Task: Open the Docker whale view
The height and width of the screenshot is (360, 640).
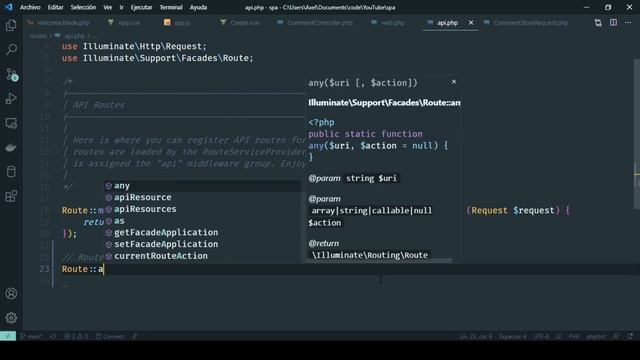Action: pyautogui.click(x=11, y=147)
